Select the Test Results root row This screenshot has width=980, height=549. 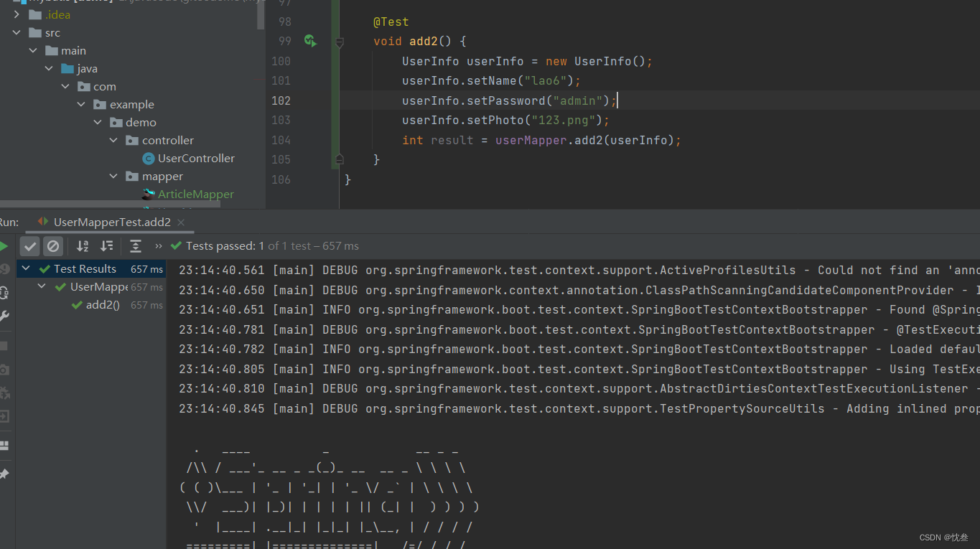tap(91, 269)
